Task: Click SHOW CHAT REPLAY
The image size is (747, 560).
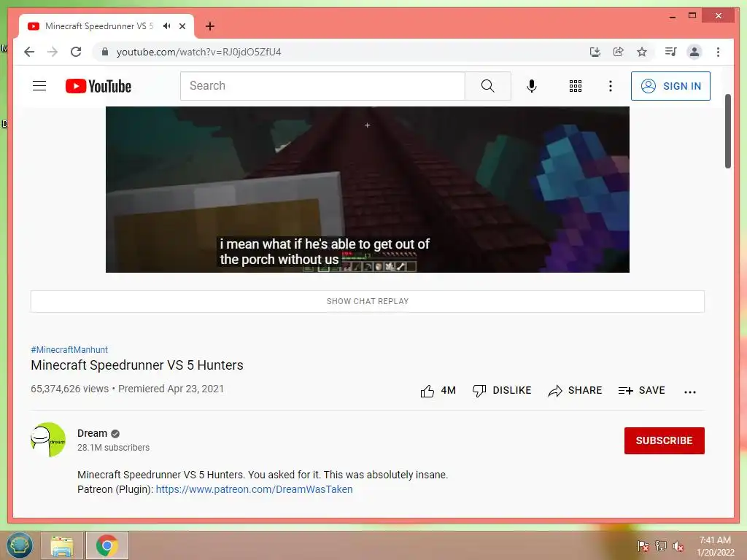Action: coord(368,301)
